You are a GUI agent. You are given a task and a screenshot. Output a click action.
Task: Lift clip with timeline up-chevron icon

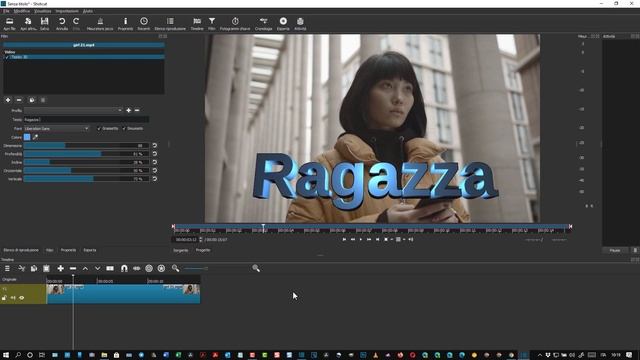[85, 268]
